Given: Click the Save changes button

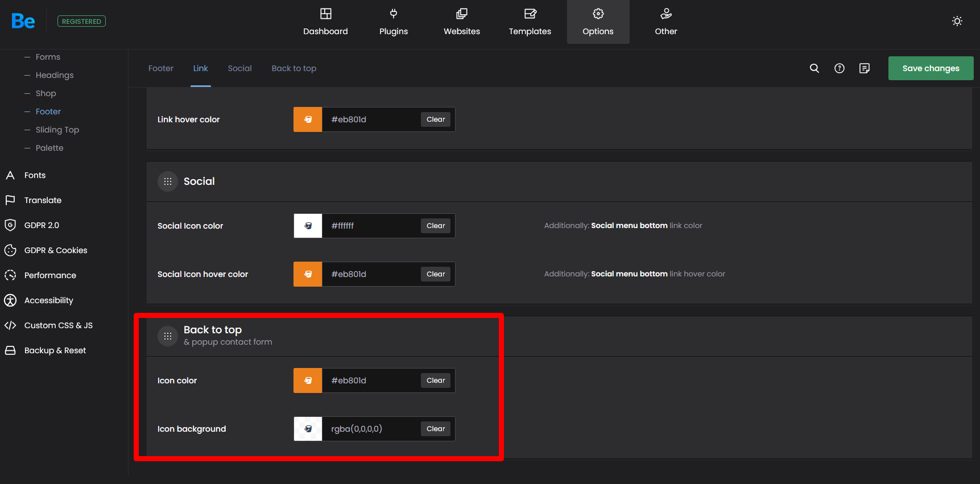Looking at the screenshot, I should tap(931, 68).
